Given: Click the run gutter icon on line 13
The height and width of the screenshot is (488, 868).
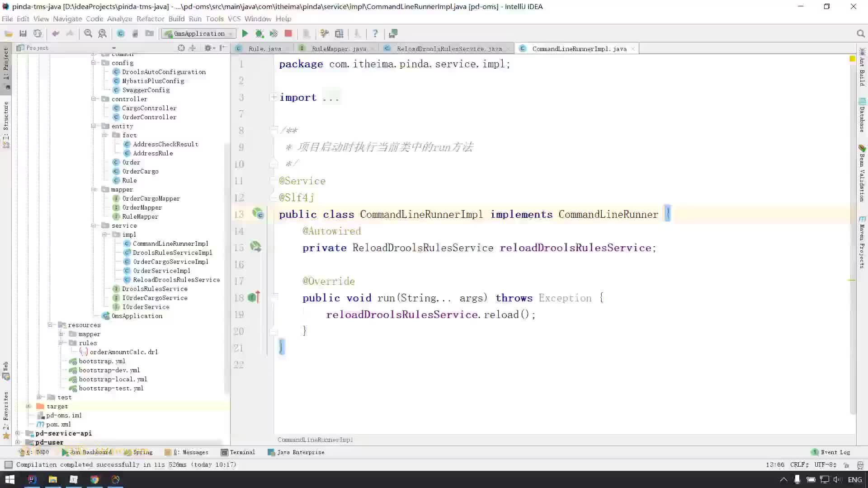Looking at the screenshot, I should pyautogui.click(x=258, y=214).
